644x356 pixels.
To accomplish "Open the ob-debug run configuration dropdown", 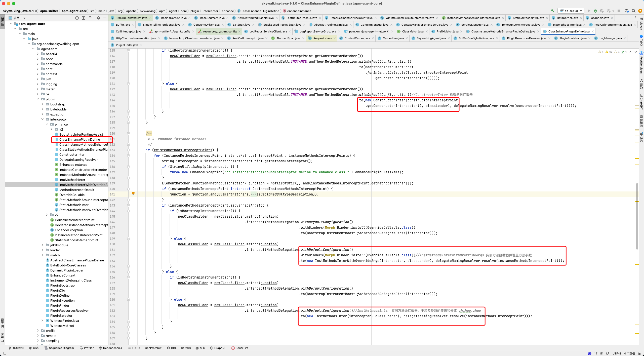I will coord(571,11).
